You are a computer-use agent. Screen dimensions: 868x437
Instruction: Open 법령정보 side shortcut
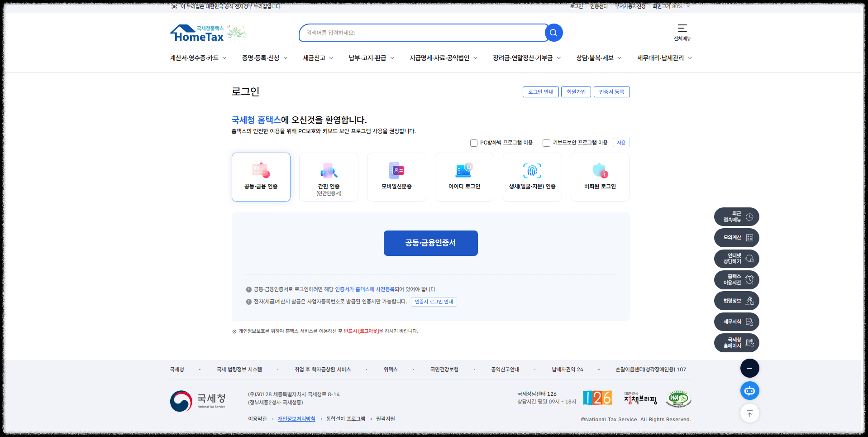pos(736,301)
